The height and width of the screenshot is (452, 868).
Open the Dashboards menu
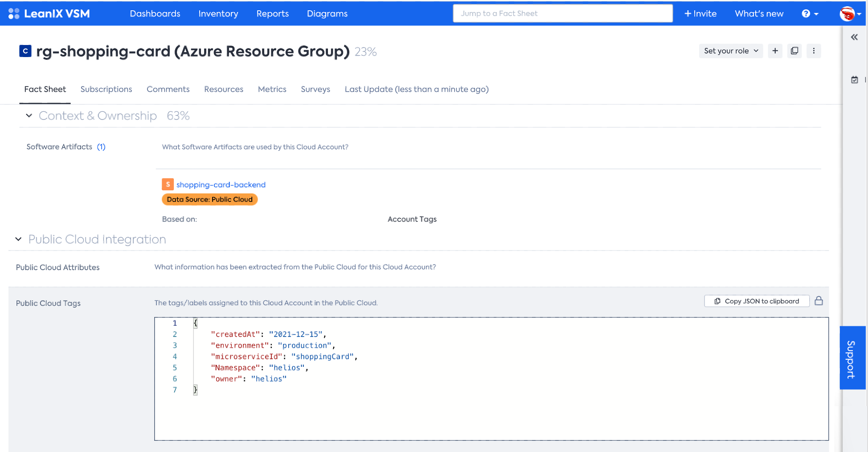(155, 14)
